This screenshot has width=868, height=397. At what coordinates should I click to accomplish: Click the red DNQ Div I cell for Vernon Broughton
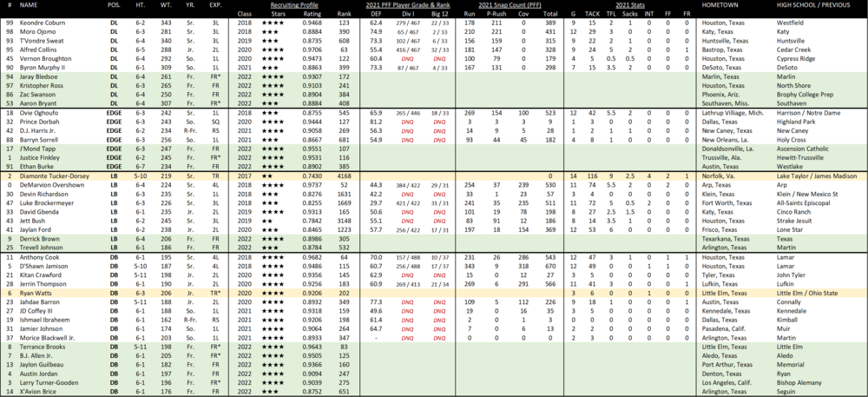click(x=407, y=59)
